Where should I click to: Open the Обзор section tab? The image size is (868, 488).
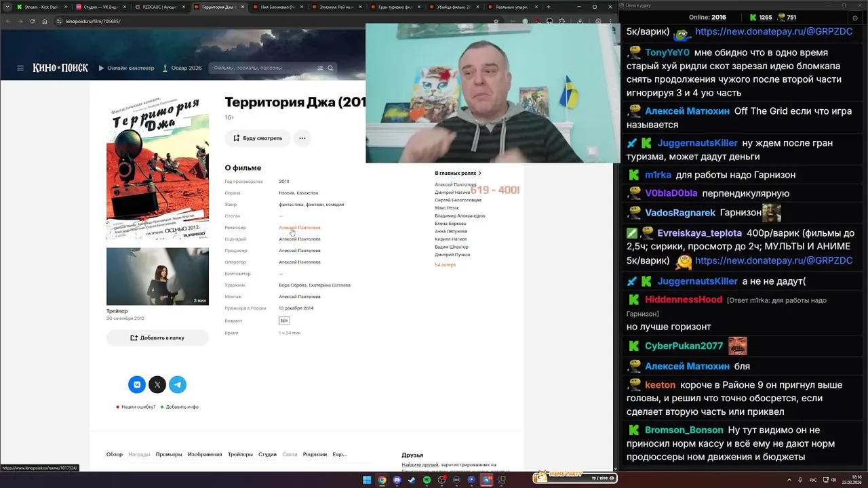tap(115, 454)
